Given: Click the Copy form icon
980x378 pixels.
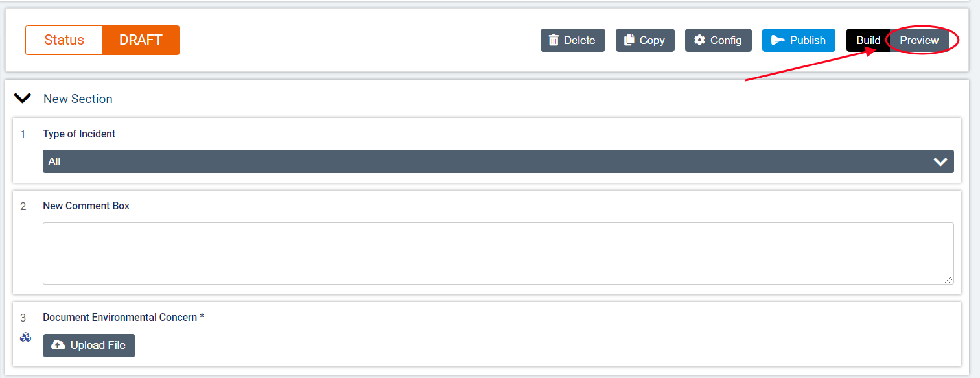Looking at the screenshot, I should coord(629,40).
